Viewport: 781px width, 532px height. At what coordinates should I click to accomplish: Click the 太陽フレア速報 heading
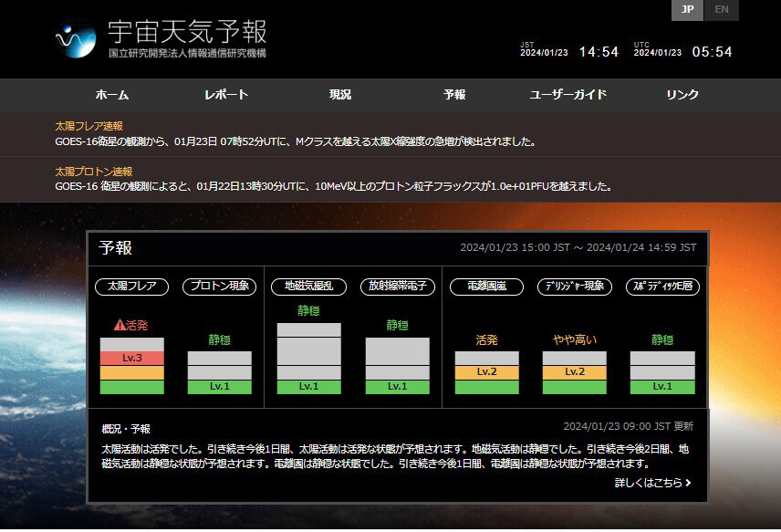(x=89, y=126)
